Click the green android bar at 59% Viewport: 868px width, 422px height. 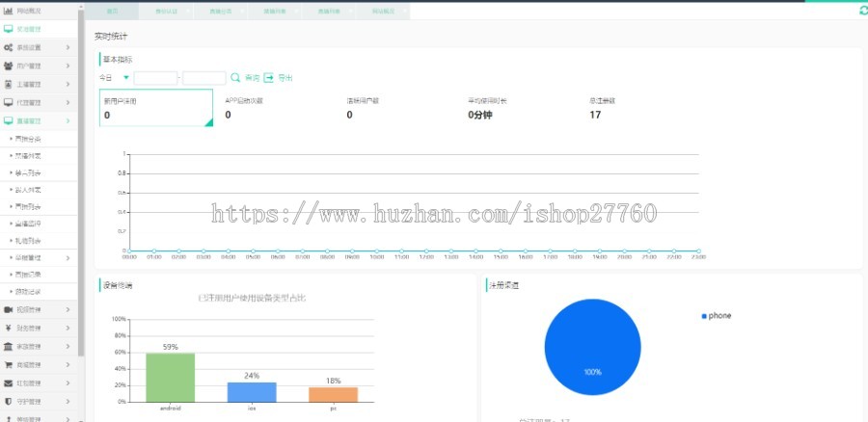click(171, 378)
